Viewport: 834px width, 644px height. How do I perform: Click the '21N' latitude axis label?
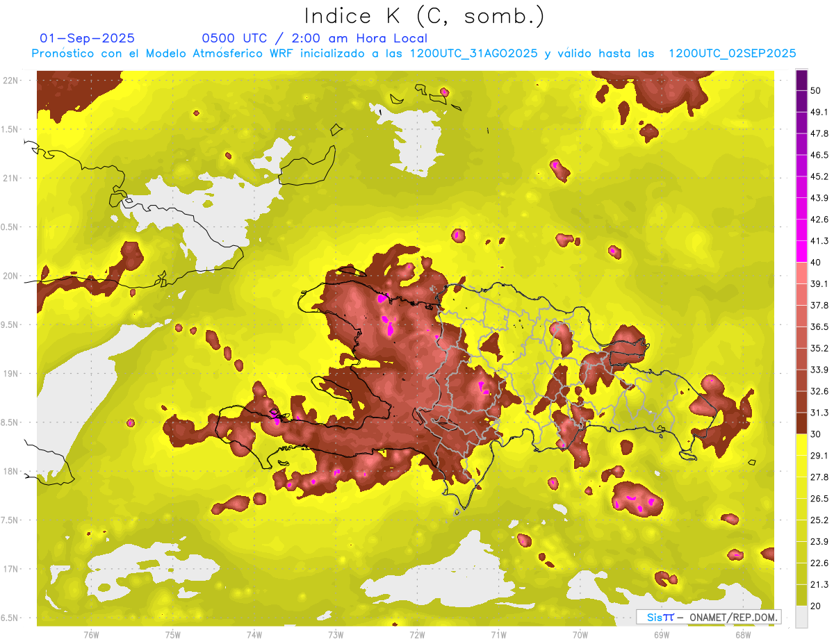click(10, 178)
